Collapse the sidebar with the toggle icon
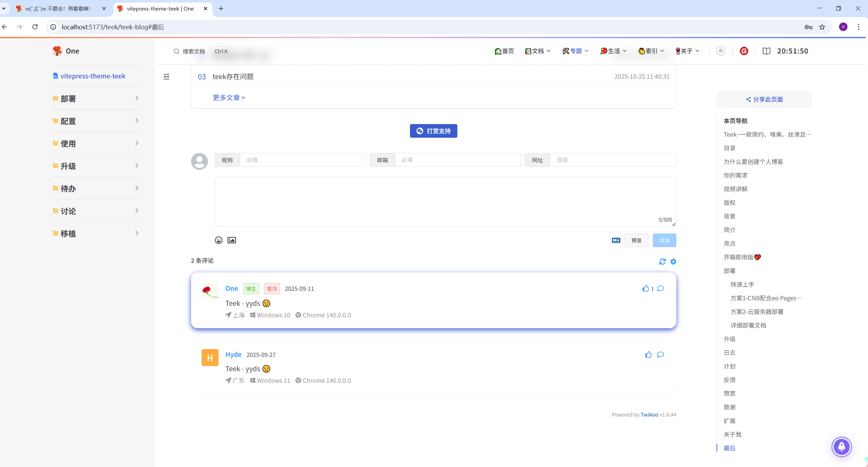The height and width of the screenshot is (467, 868). [x=166, y=77]
